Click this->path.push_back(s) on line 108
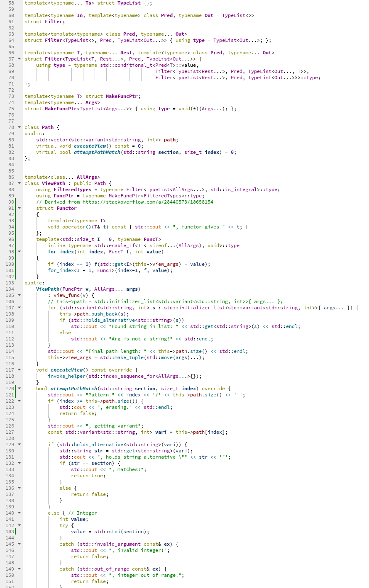This screenshot has width=369, height=588. tap(94, 314)
